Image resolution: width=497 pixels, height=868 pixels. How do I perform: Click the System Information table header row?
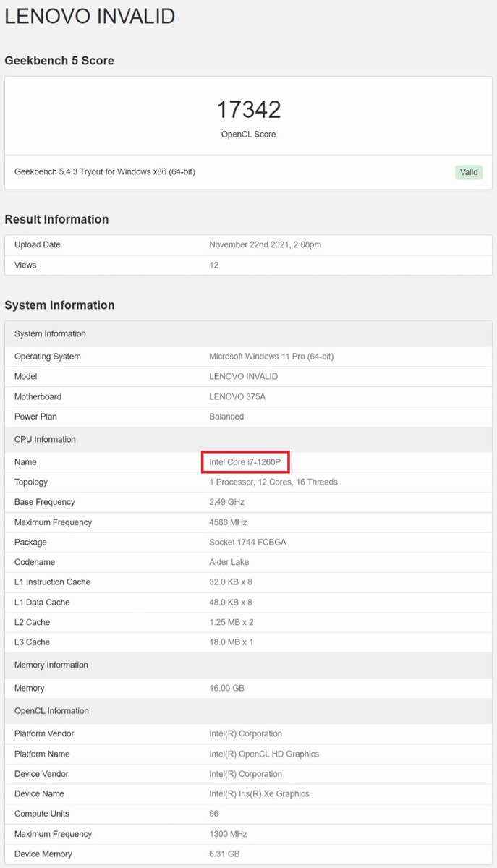pyautogui.click(x=248, y=333)
